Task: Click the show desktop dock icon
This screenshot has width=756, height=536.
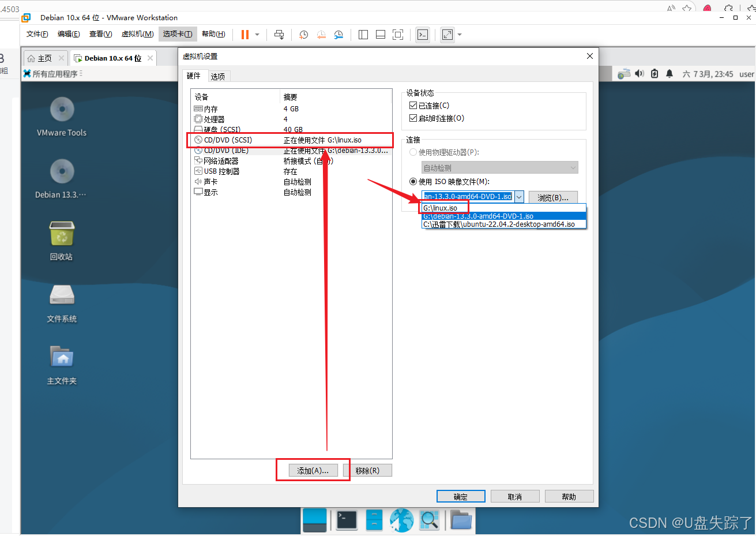Action: pyautogui.click(x=315, y=520)
